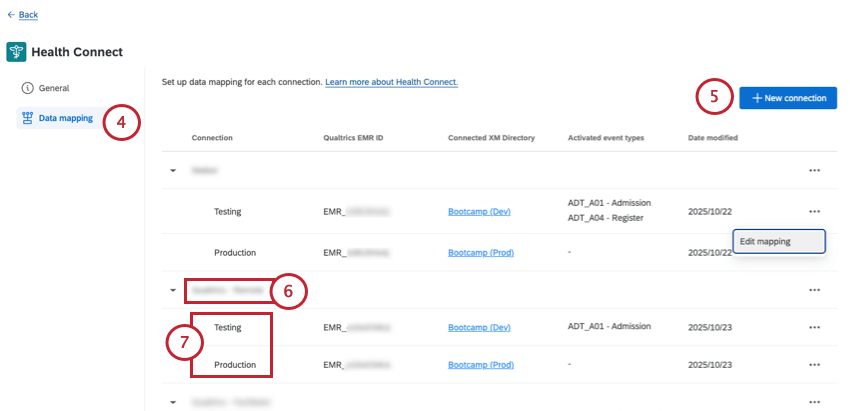Expand the third connection group chevron

coord(173,402)
